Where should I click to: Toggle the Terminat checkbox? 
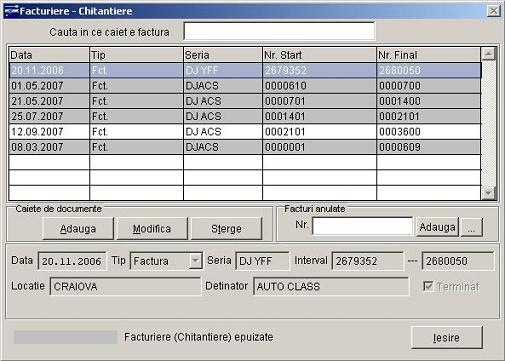[x=428, y=286]
